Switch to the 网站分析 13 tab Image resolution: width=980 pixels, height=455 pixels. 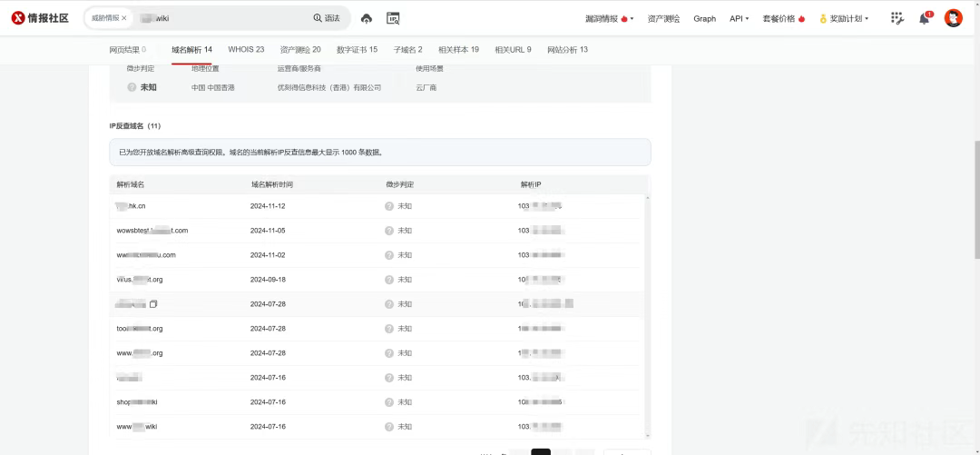pyautogui.click(x=567, y=49)
